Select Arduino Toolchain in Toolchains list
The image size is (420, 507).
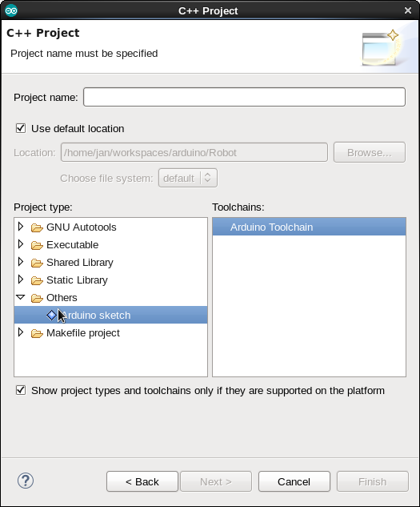tap(309, 227)
